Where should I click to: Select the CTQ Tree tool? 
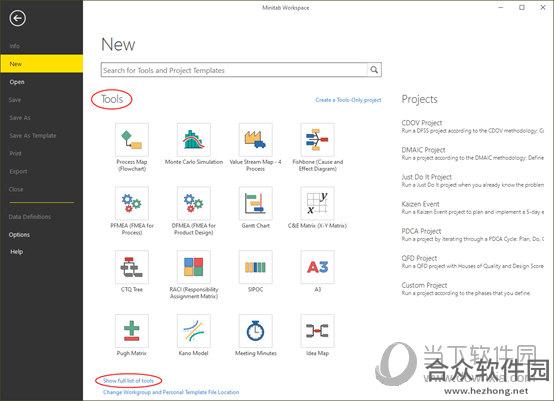click(x=132, y=267)
